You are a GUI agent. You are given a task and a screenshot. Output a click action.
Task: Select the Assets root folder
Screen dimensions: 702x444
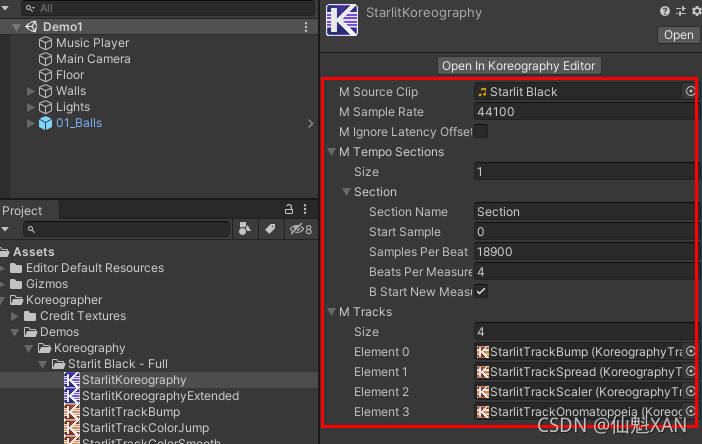[x=34, y=252]
